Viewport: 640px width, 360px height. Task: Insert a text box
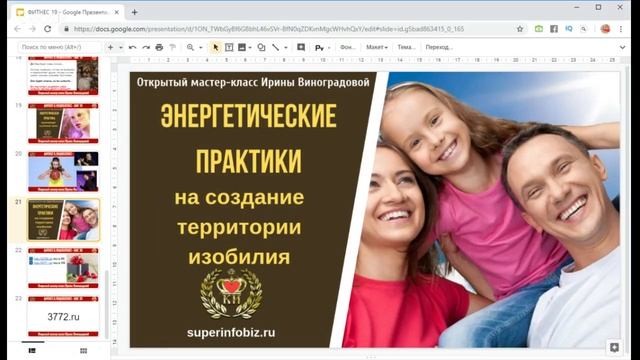[x=229, y=47]
